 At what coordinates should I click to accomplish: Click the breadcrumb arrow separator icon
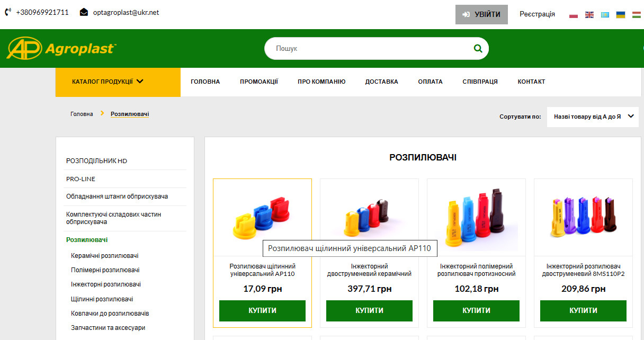point(102,113)
